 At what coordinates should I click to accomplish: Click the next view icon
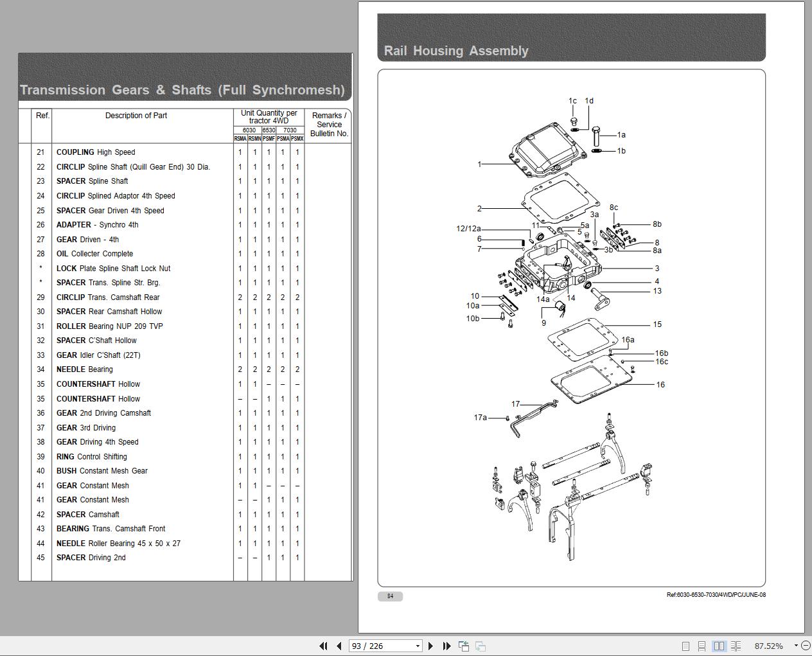480,646
